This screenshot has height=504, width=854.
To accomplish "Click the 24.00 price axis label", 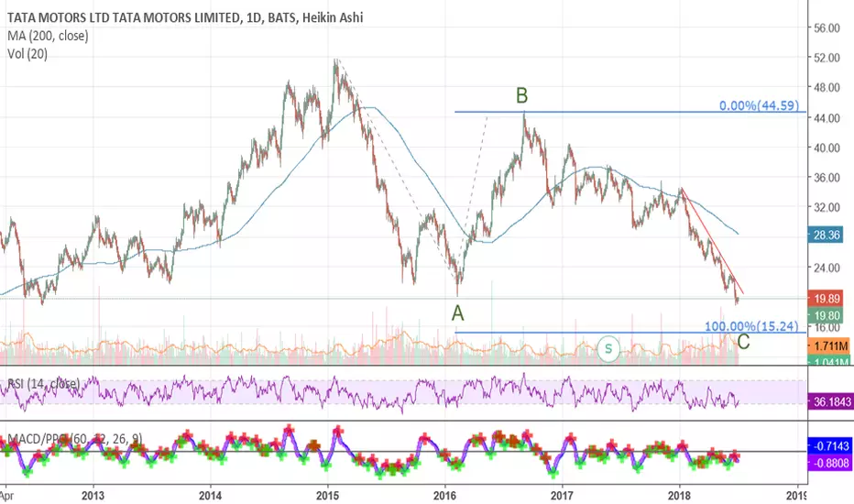I will [x=827, y=268].
